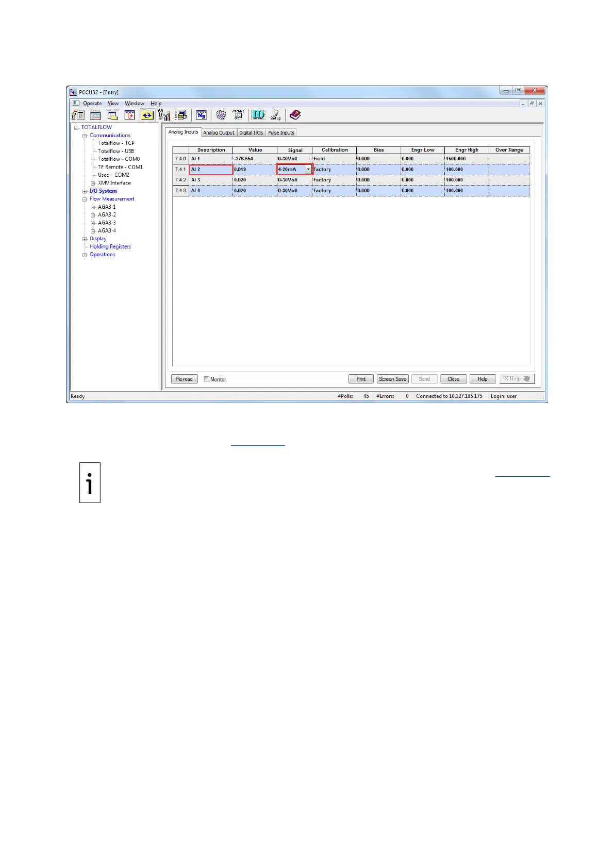
Task: Click the Over Range column header
Action: coord(509,150)
